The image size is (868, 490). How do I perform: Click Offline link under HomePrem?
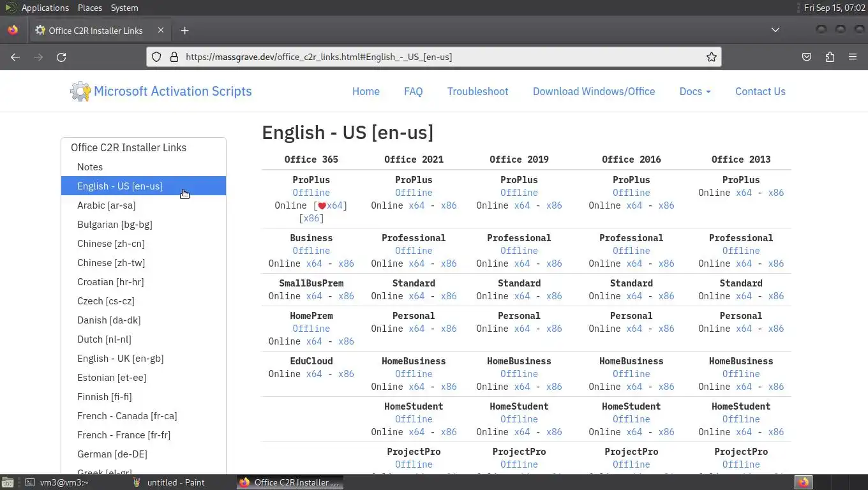(x=311, y=329)
